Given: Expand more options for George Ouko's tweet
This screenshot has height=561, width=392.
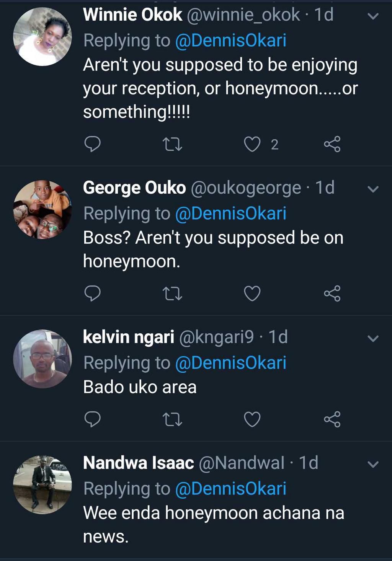Looking at the screenshot, I should click(x=373, y=189).
